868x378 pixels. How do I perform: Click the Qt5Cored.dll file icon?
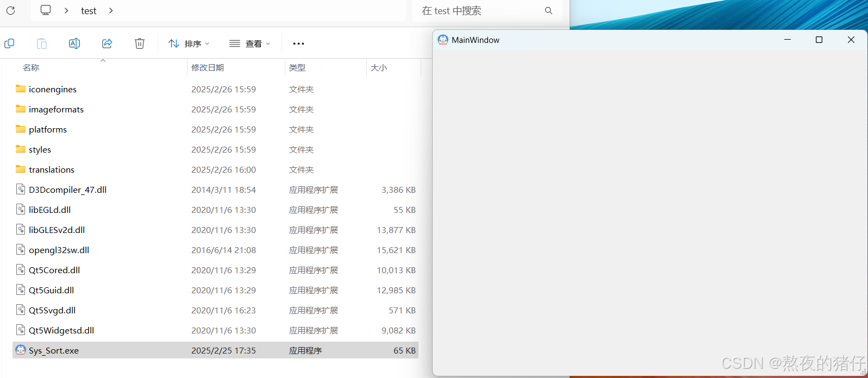point(21,269)
